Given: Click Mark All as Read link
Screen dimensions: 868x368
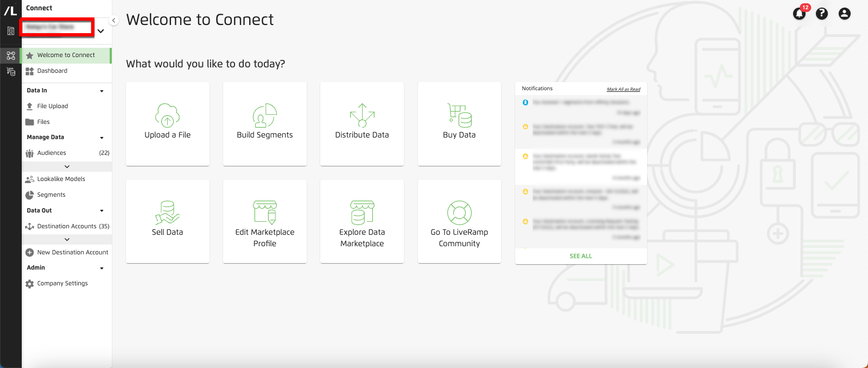Looking at the screenshot, I should (x=623, y=89).
